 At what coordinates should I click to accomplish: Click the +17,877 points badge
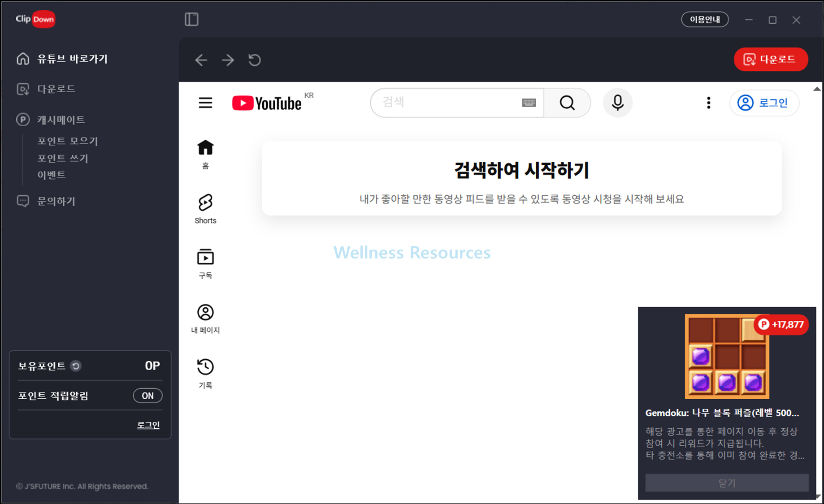781,324
